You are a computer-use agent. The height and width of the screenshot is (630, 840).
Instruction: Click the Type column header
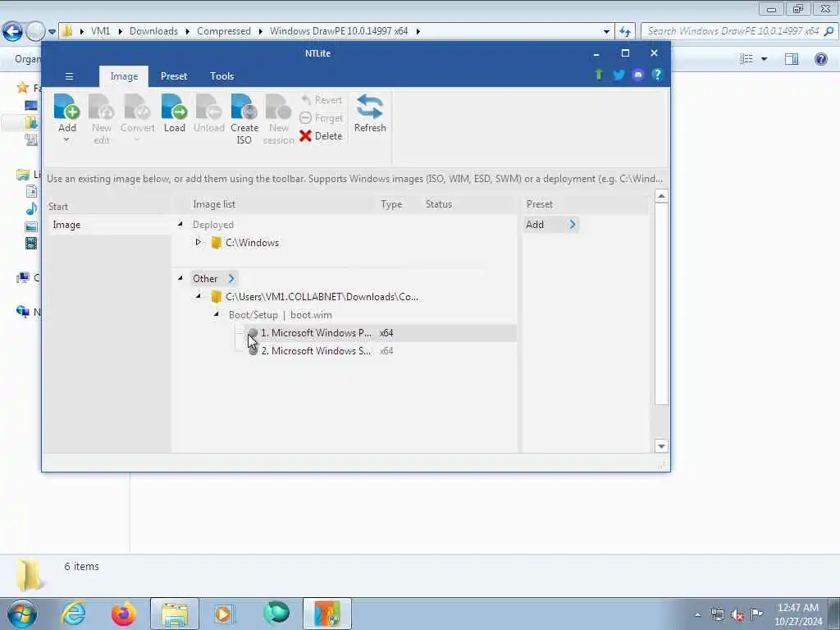(391, 204)
